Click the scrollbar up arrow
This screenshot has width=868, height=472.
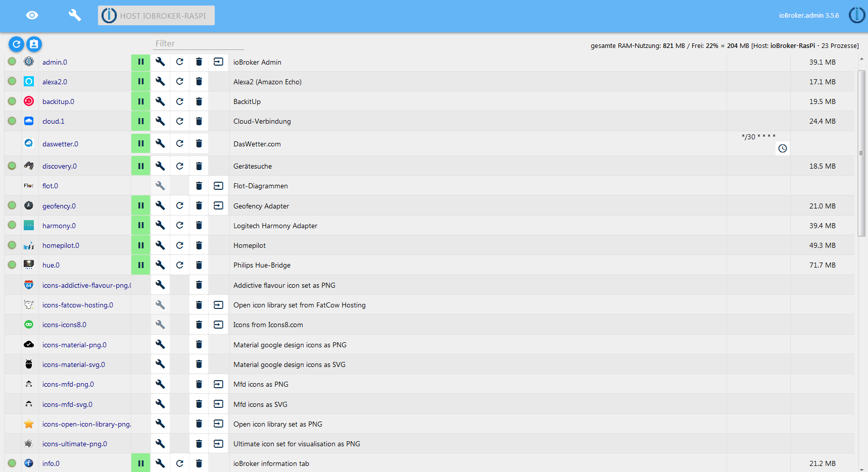[861, 59]
